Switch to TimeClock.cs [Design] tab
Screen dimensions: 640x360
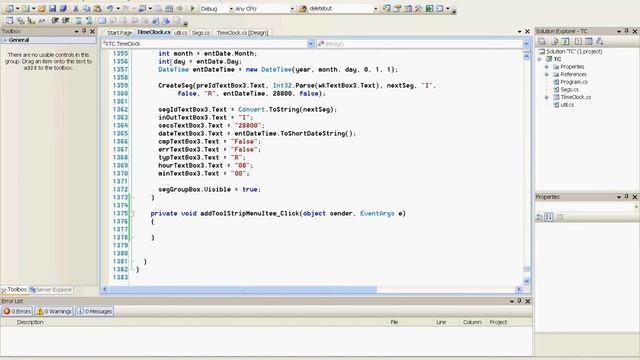pyautogui.click(x=242, y=33)
